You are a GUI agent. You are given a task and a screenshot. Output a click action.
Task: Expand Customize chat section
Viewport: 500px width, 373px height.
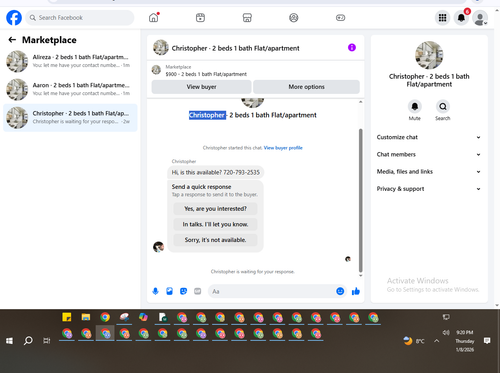tap(429, 137)
